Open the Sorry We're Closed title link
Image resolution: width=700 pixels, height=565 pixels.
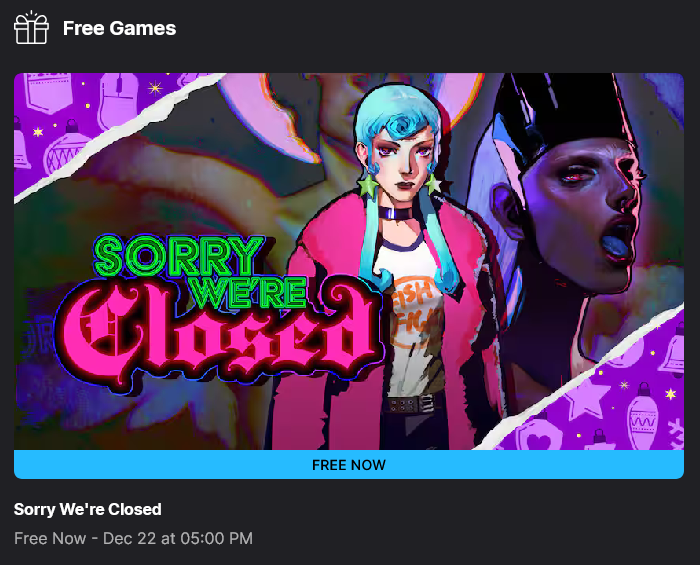point(88,509)
